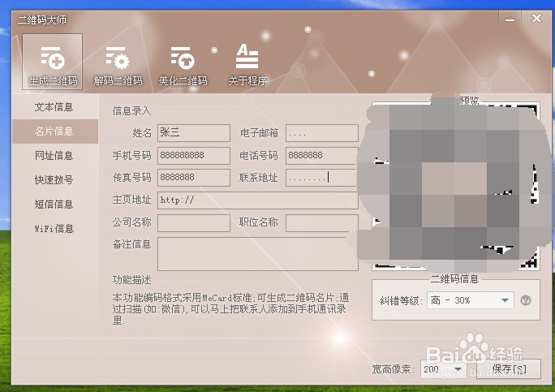Select the 快速拨号 tab
The width and height of the screenshot is (555, 392).
55,180
